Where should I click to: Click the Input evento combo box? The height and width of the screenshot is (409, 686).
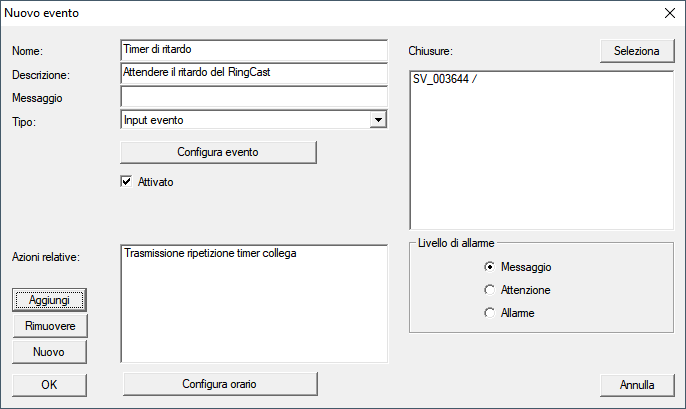click(x=244, y=120)
